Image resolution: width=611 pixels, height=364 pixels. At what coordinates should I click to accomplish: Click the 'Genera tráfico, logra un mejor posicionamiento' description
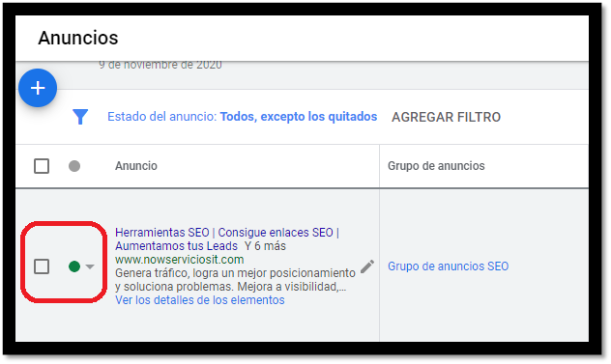pos(235,273)
